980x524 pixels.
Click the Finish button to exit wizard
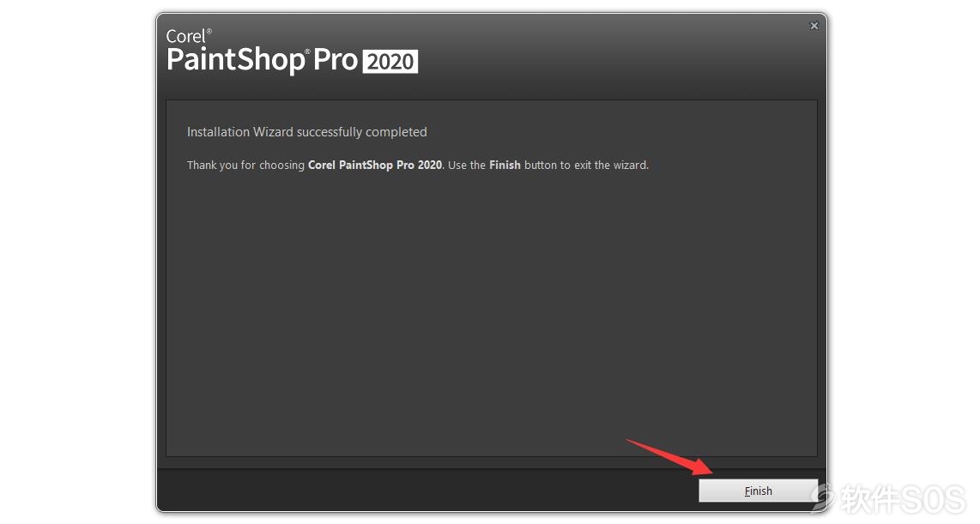click(x=758, y=491)
